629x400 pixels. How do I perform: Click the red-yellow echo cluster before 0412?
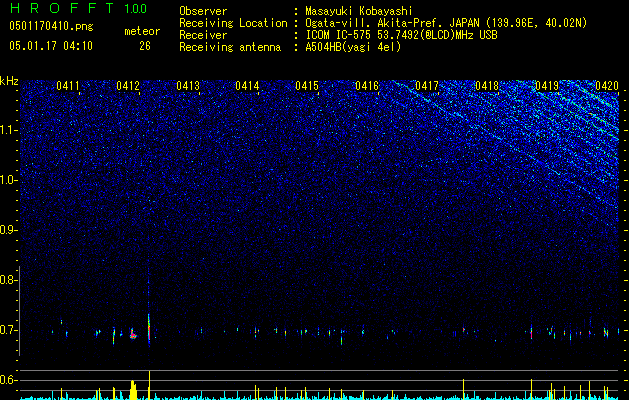[x=133, y=334]
